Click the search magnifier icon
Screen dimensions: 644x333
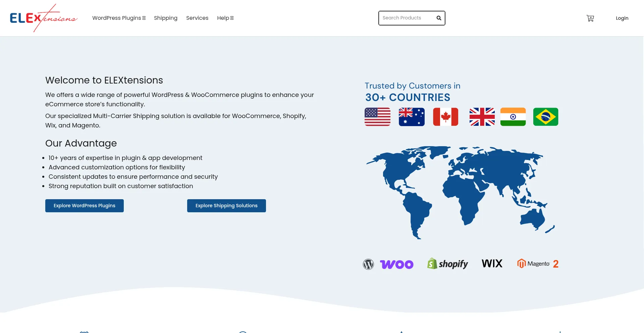click(x=439, y=18)
